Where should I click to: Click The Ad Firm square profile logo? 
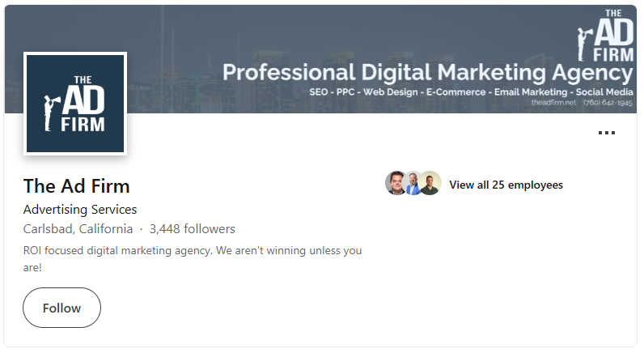click(x=75, y=103)
